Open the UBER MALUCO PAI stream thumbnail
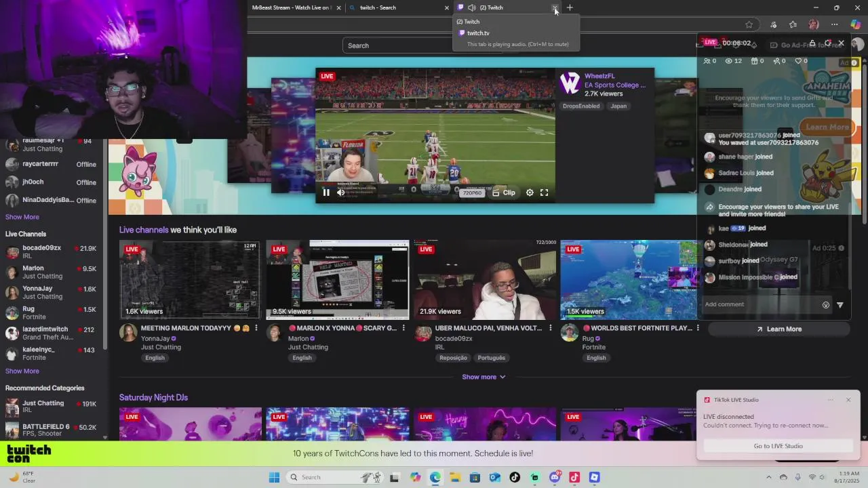This screenshot has width=868, height=488. click(x=485, y=279)
